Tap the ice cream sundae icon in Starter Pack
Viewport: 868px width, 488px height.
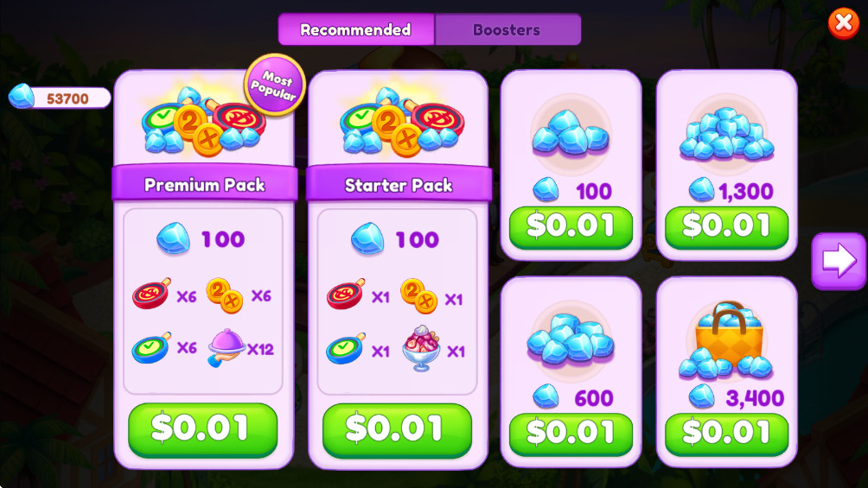tap(421, 348)
